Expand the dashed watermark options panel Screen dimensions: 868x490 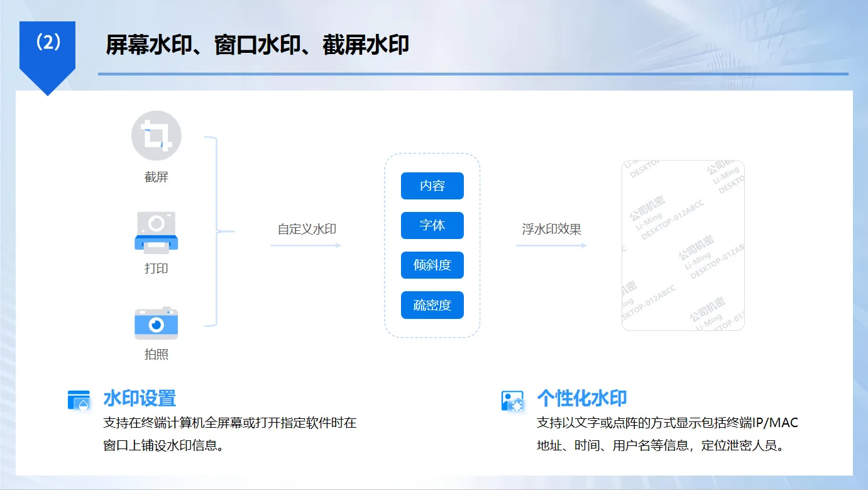[x=432, y=245]
